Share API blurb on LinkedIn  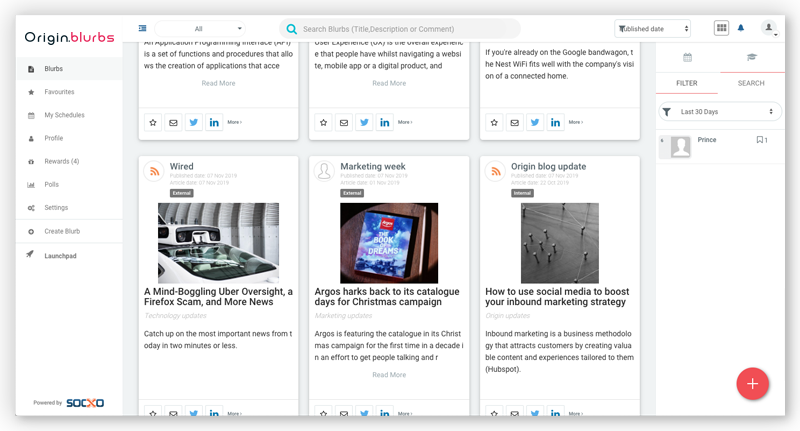tap(214, 122)
